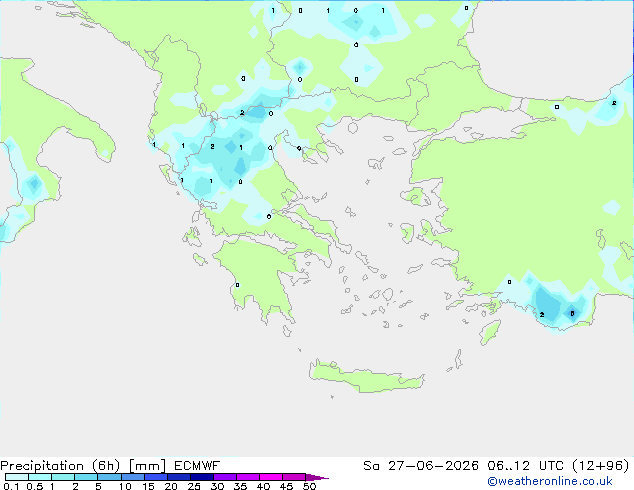The width and height of the screenshot is (634, 490).
Task: Click the legend value label '0.1'
Action: pos(11,486)
